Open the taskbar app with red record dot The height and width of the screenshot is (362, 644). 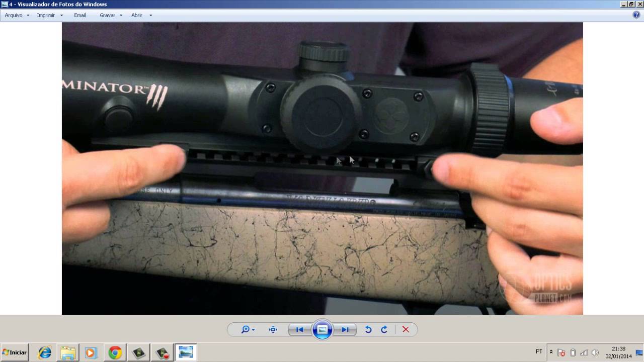[162, 352]
